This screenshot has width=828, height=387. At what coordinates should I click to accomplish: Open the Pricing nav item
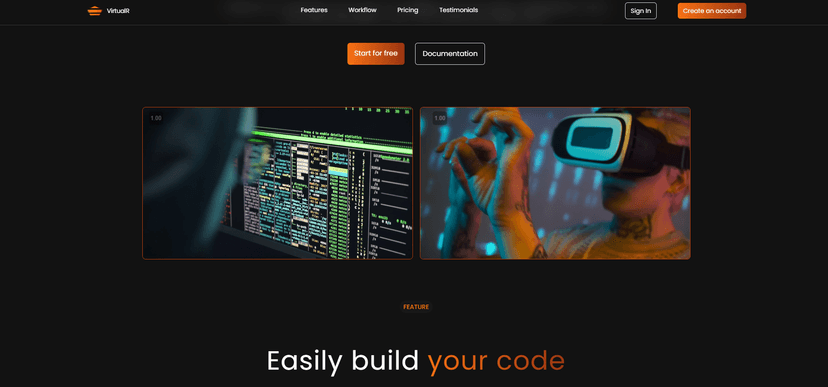click(408, 10)
